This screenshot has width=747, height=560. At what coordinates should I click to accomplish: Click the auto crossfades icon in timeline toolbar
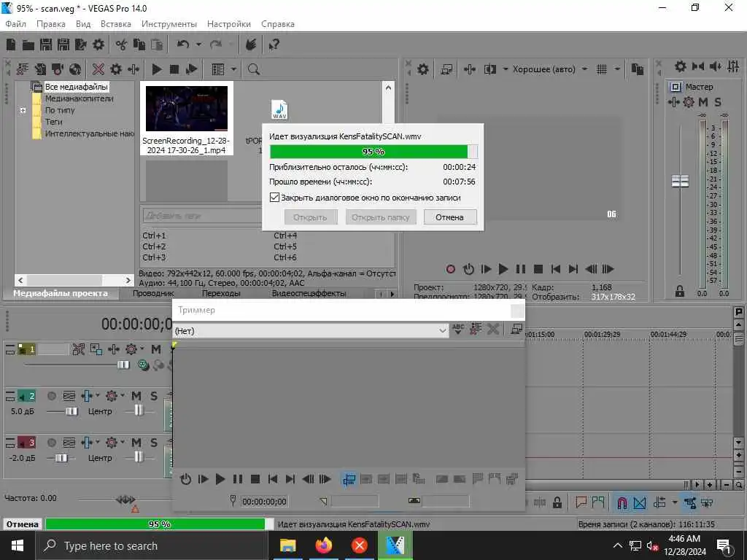coord(640,502)
